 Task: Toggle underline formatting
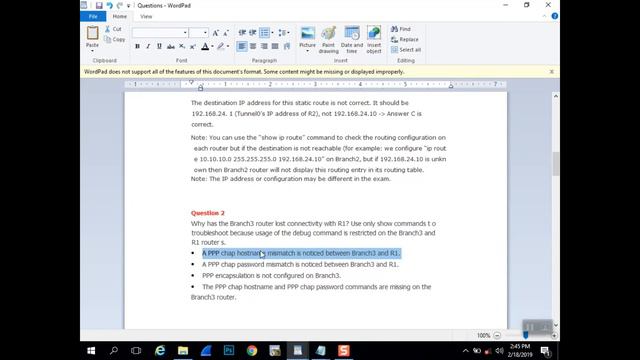(159, 47)
